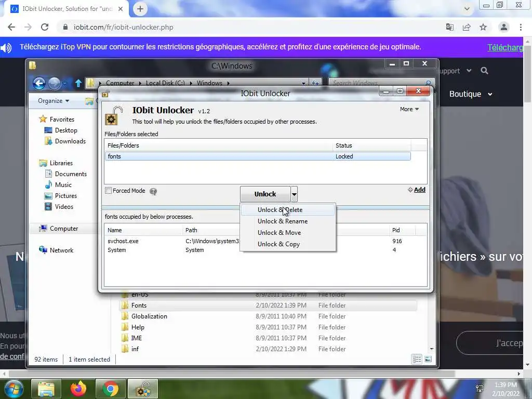The height and width of the screenshot is (399, 532).
Task: Reload the Chrome page
Action: tap(45, 27)
